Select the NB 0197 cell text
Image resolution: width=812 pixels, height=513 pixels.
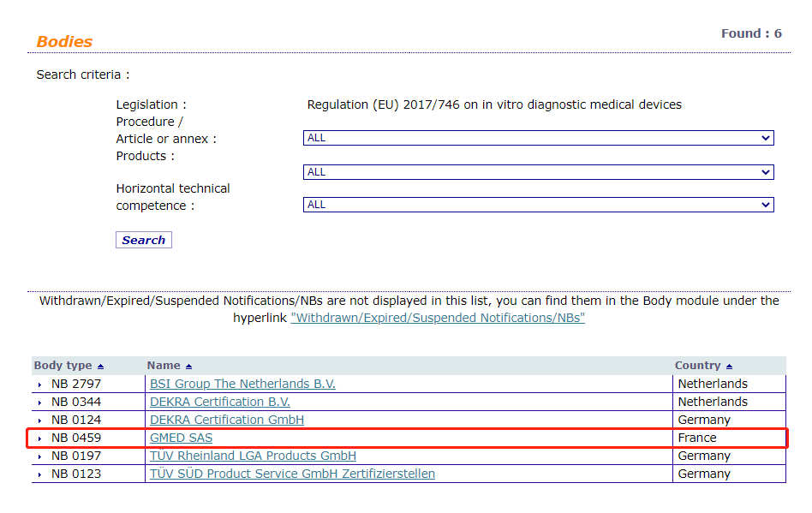(x=76, y=456)
